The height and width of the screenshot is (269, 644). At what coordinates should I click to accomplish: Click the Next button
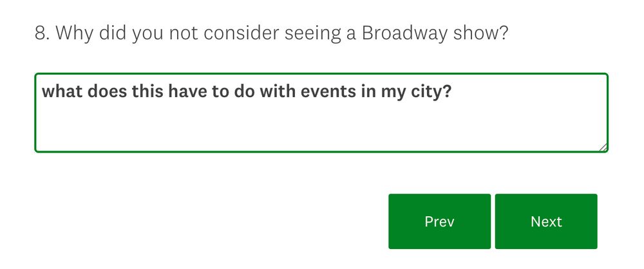(545, 221)
